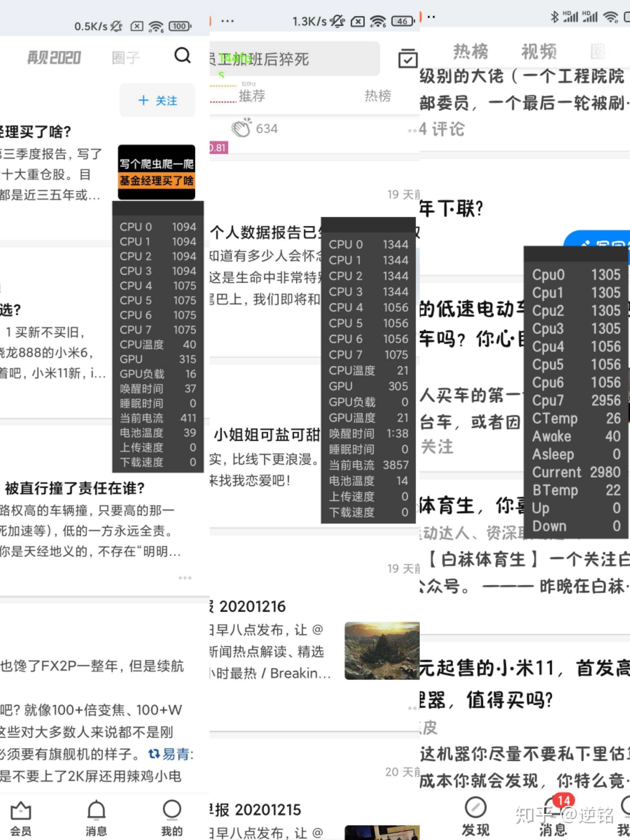Select 当前电流 3857 row in middle overlay
Viewport: 630px width, 840px height.
[368, 465]
